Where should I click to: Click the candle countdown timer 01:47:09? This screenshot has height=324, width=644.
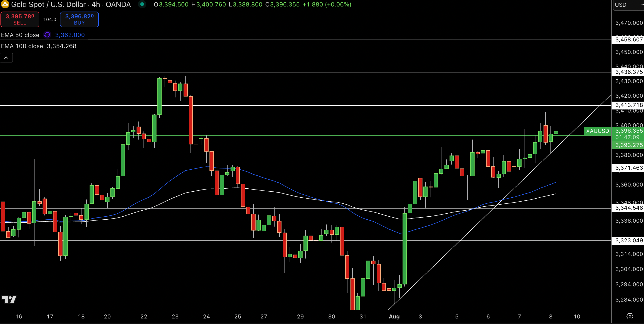click(627, 137)
